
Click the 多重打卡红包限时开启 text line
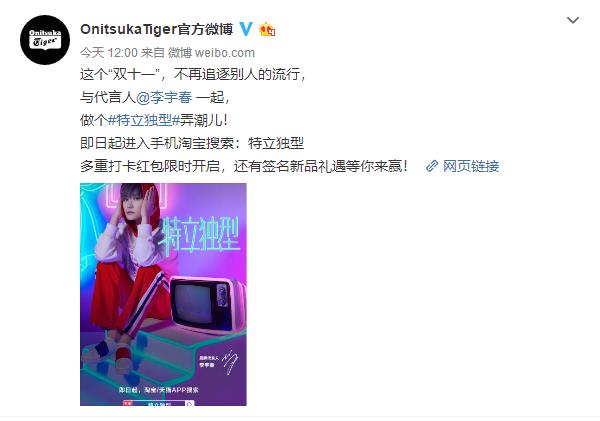click(x=244, y=166)
